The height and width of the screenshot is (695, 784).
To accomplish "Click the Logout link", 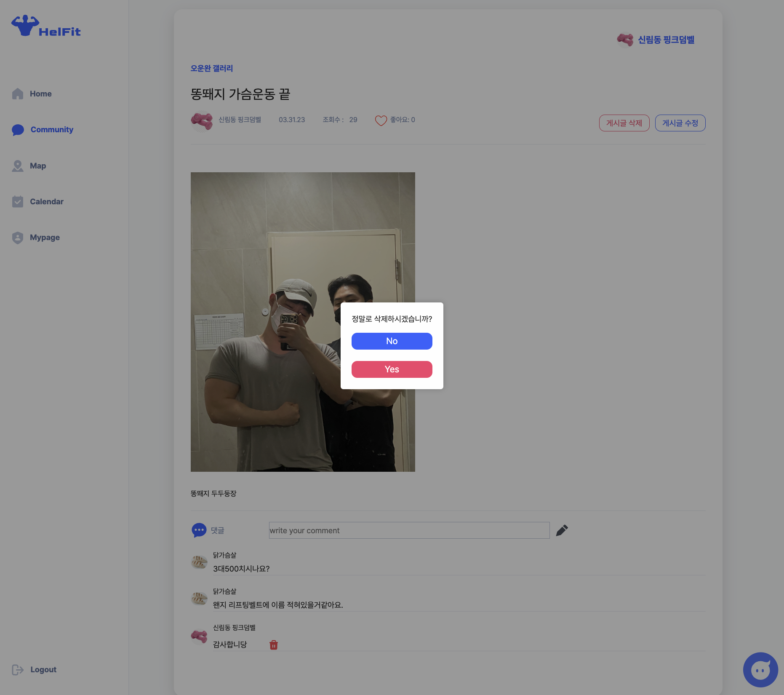I will point(34,670).
